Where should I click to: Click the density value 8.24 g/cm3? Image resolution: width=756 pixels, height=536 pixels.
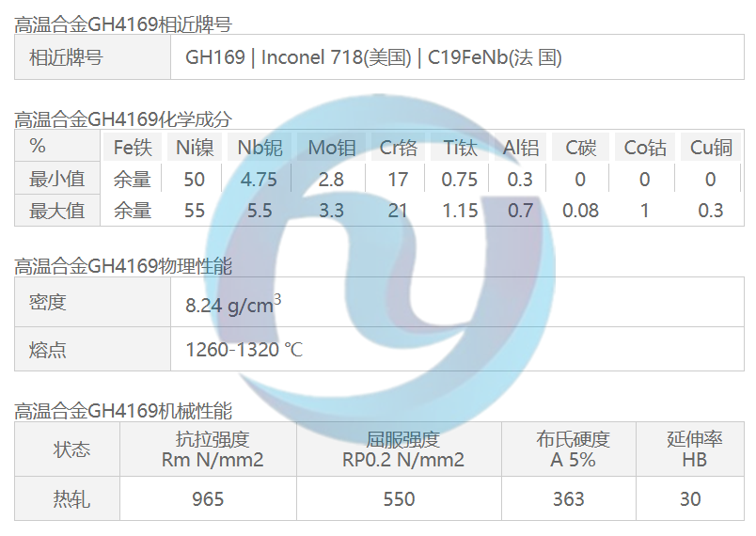click(x=233, y=304)
